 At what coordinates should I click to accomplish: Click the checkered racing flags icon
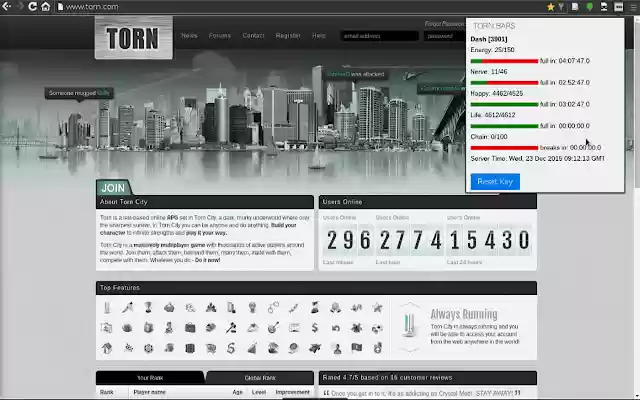[128, 348]
